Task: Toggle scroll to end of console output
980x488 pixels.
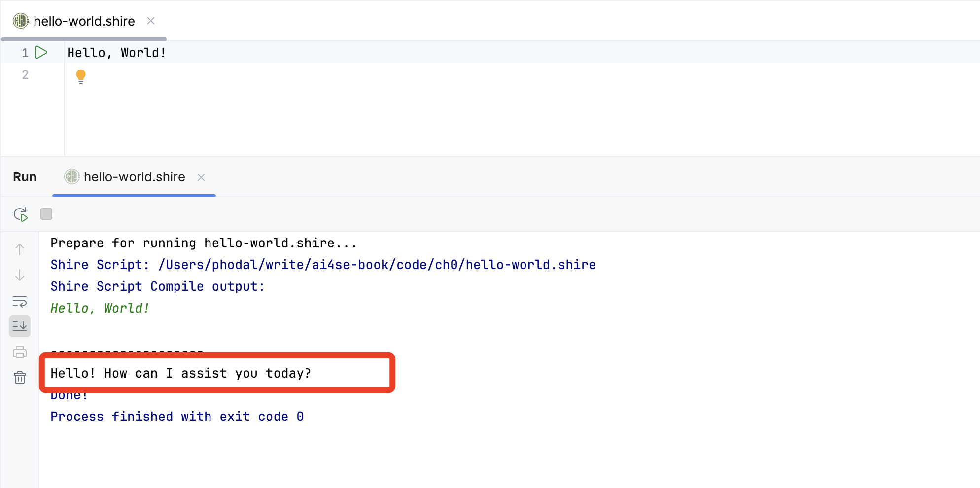Action: [x=20, y=326]
